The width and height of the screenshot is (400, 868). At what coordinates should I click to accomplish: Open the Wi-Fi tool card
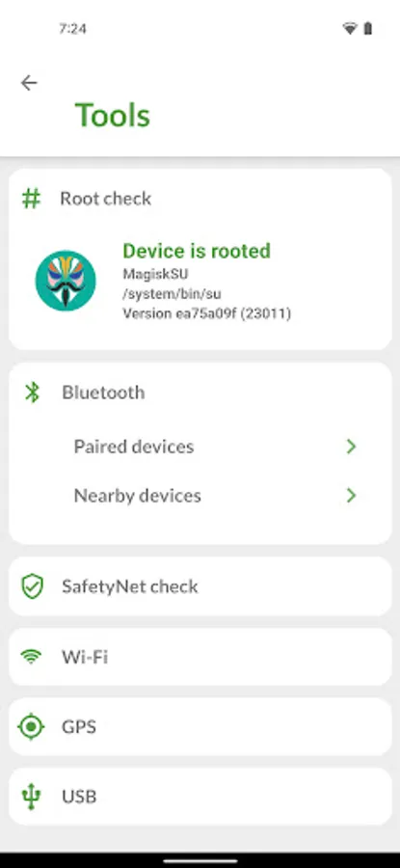pyautogui.click(x=200, y=657)
